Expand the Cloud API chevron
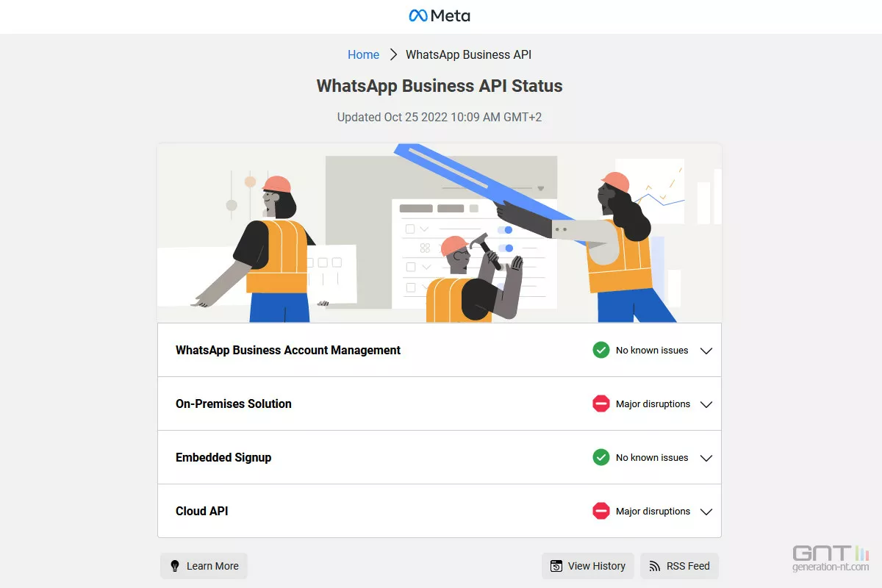 [x=706, y=512]
